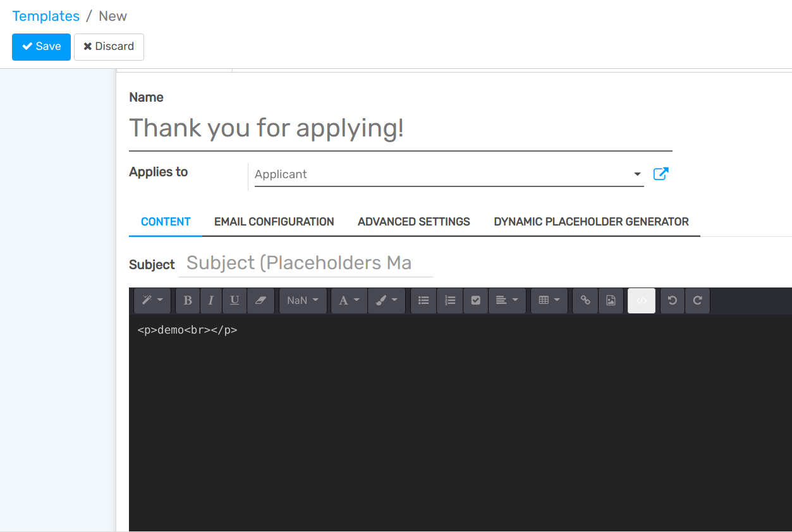This screenshot has width=792, height=532.
Task: Open the NaN font size dropdown
Action: pos(303,301)
